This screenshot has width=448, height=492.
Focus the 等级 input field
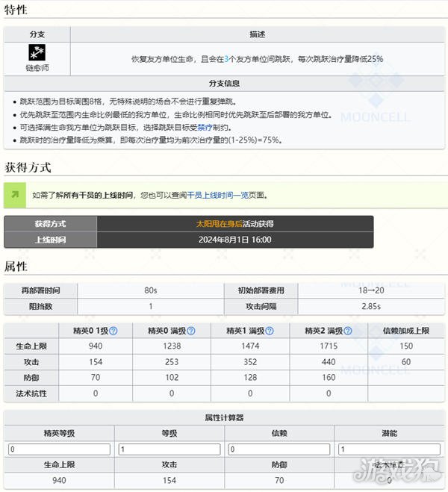(x=169, y=449)
